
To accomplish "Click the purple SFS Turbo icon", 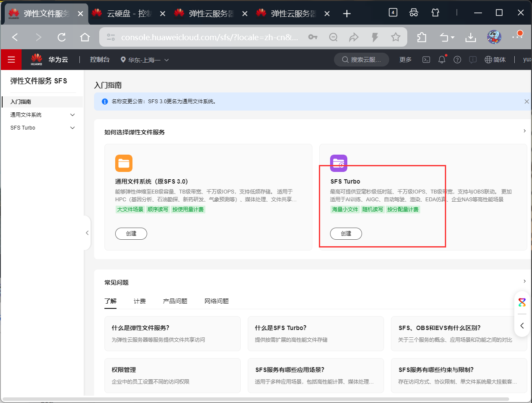I will tap(339, 163).
